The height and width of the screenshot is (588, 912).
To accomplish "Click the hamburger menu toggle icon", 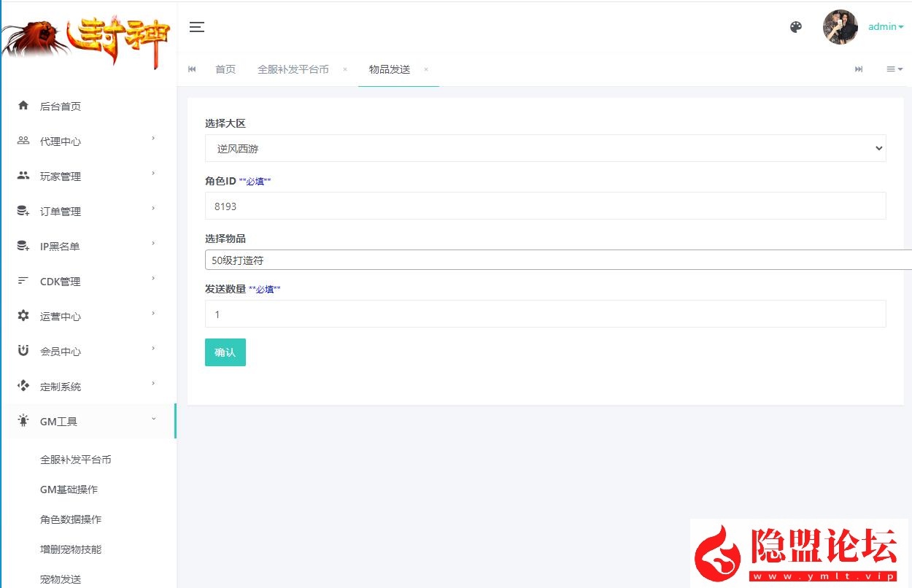I will pos(197,27).
